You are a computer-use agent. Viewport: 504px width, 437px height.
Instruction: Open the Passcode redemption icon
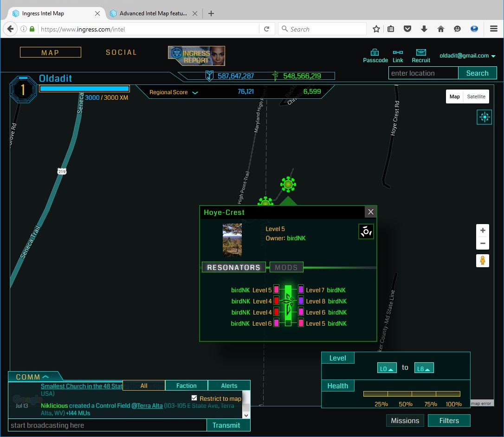pyautogui.click(x=375, y=52)
